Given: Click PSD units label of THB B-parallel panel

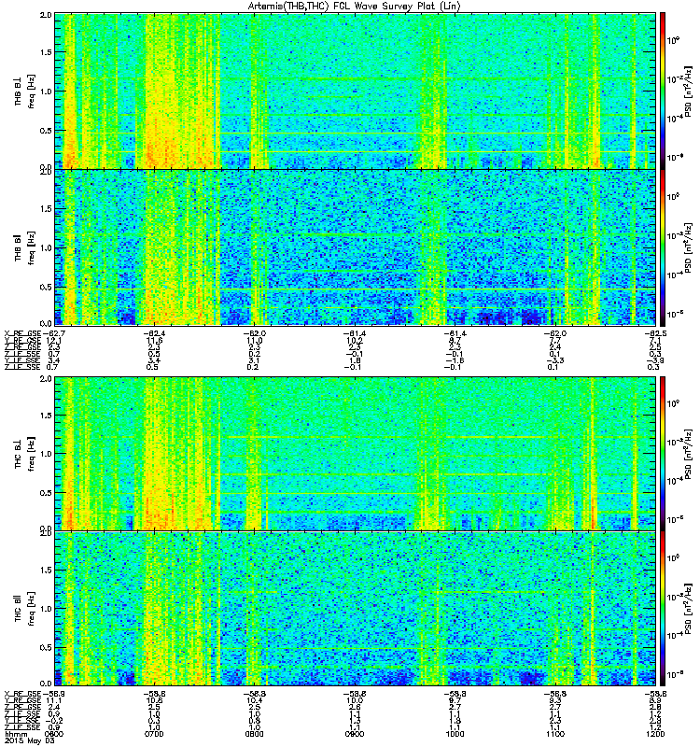Looking at the screenshot, I should 688,247.
